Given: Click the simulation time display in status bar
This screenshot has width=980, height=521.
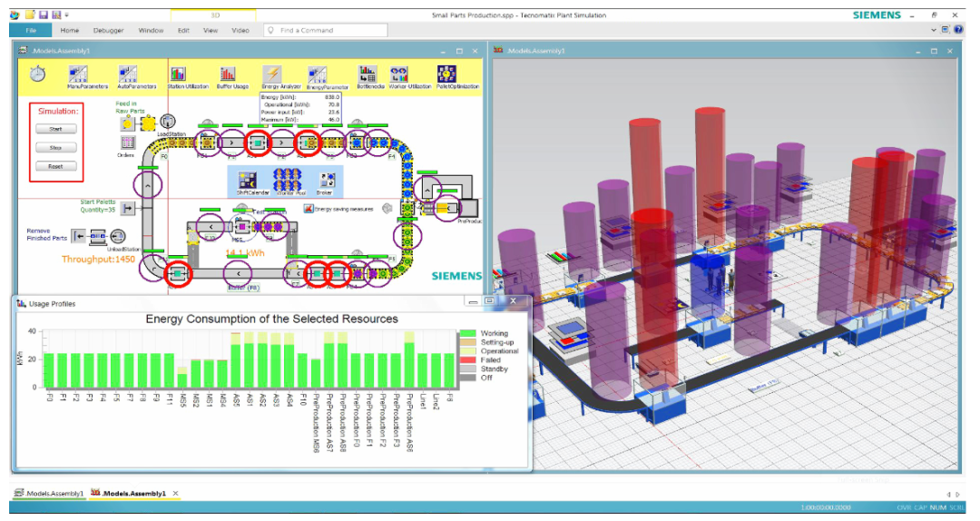Looking at the screenshot, I should pyautogui.click(x=826, y=507).
